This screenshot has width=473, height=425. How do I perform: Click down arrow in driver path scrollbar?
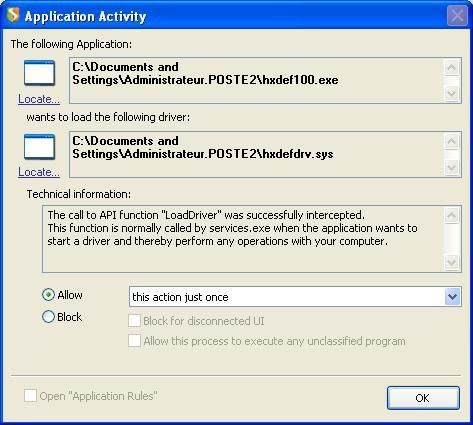(452, 167)
